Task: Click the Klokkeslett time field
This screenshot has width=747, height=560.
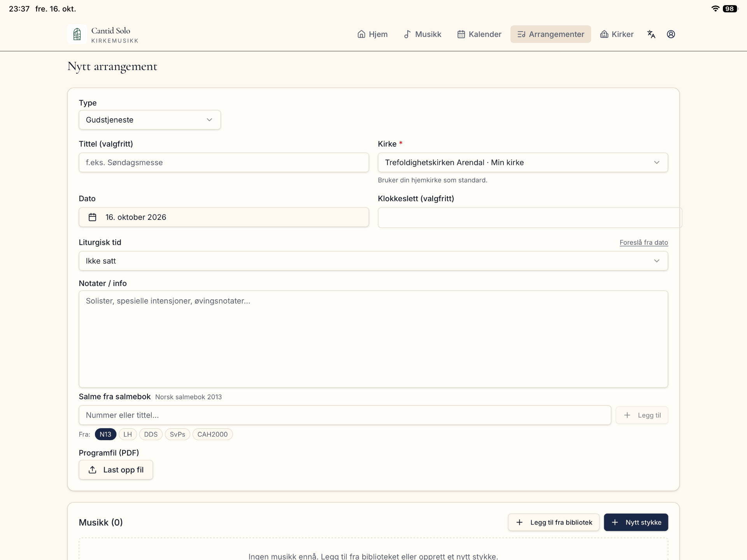Action: [530, 218]
